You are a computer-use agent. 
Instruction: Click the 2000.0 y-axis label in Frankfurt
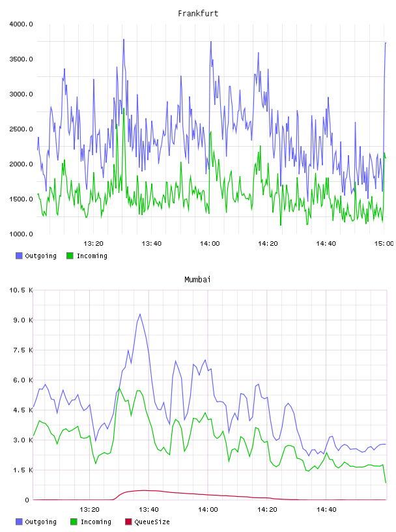pyautogui.click(x=21, y=164)
